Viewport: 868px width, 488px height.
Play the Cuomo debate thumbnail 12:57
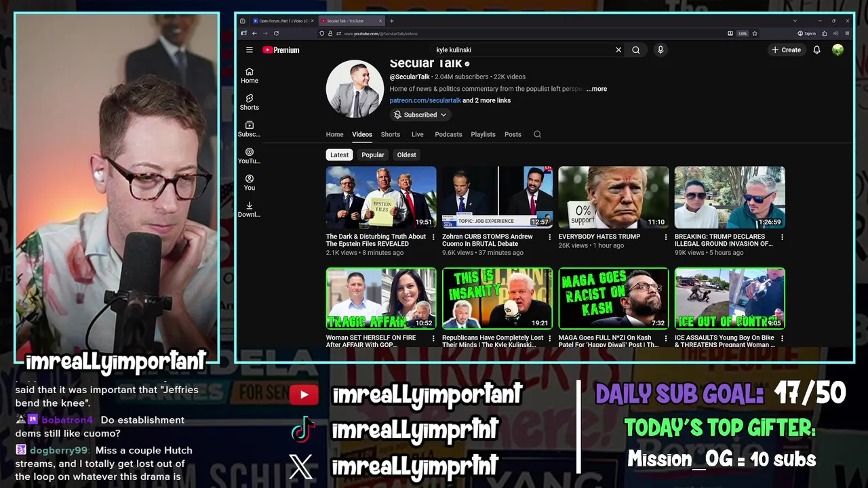497,197
